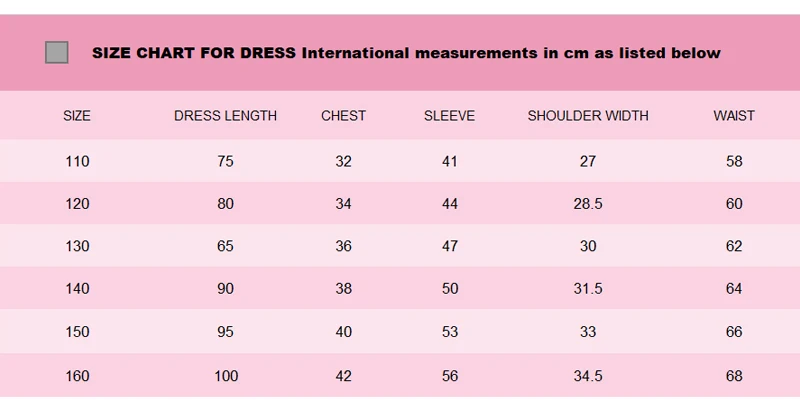Click the size chart title text
Screen dimensions: 800x417
406,53
